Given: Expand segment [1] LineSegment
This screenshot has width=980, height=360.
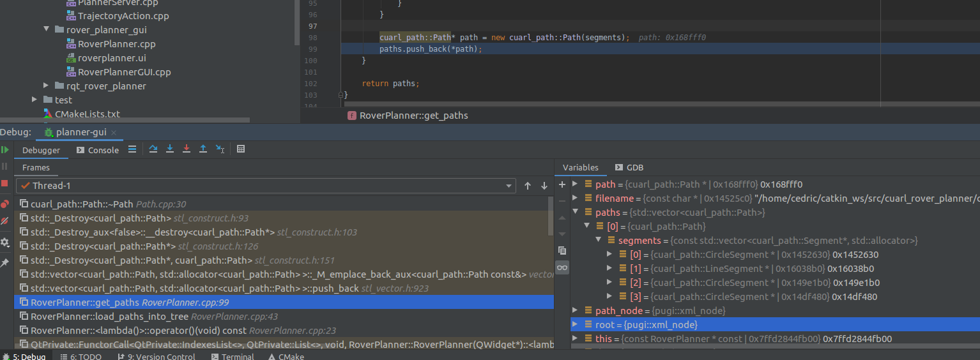Looking at the screenshot, I should coord(609,269).
